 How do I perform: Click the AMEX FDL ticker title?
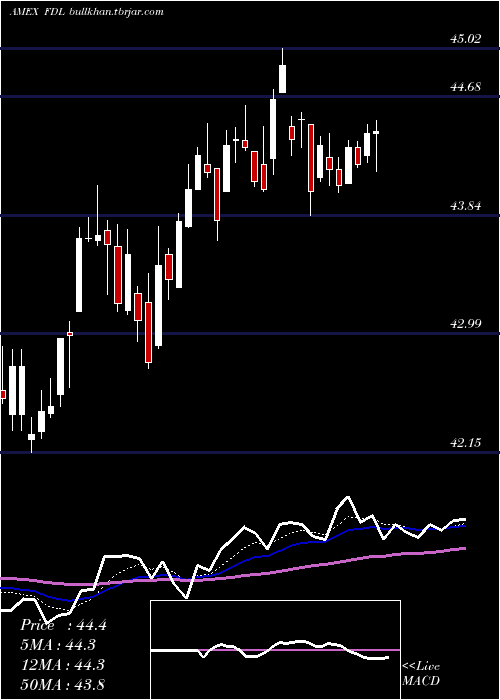click(x=38, y=12)
